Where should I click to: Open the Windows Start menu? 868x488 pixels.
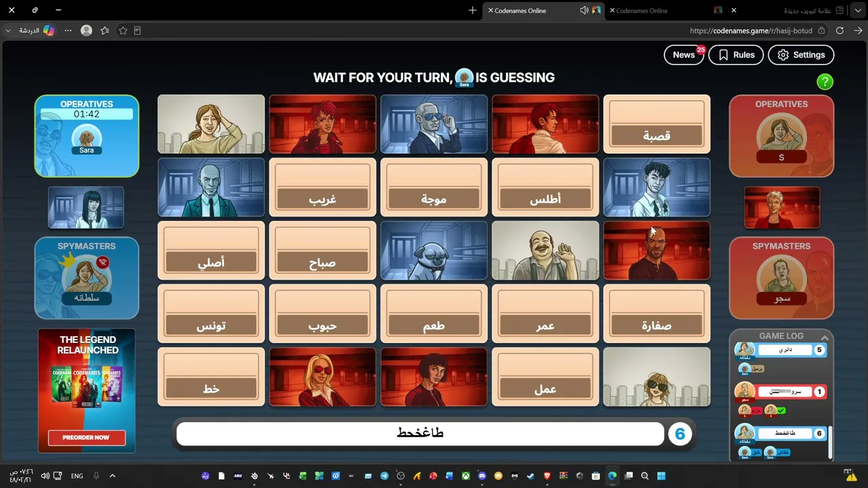(x=661, y=476)
